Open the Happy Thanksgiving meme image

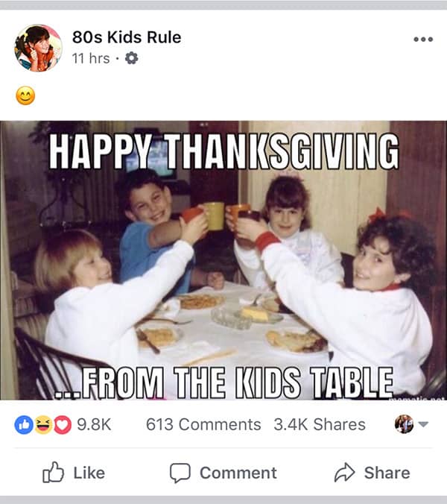point(223,260)
